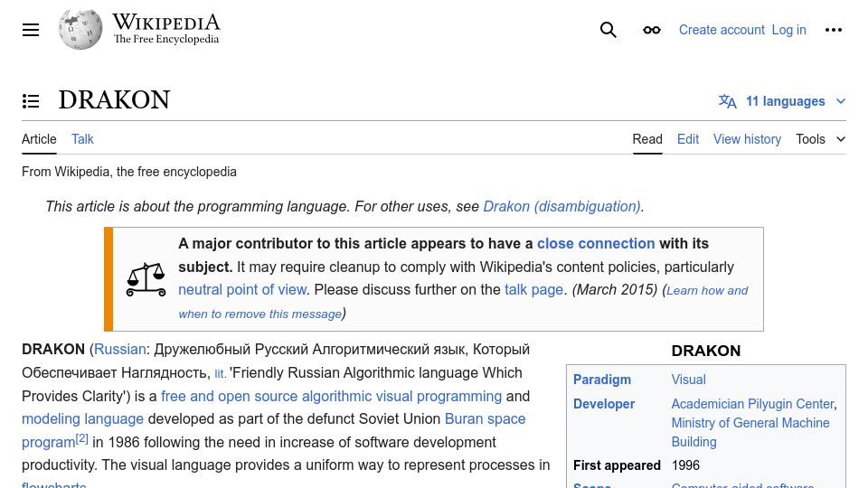Click citation reference [2]
Screen dimensions: 868x488
point(82,439)
